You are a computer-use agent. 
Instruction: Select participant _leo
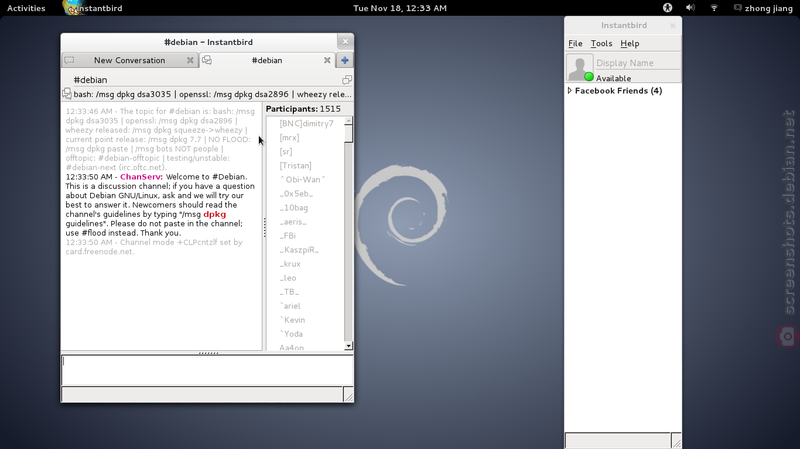coord(287,278)
